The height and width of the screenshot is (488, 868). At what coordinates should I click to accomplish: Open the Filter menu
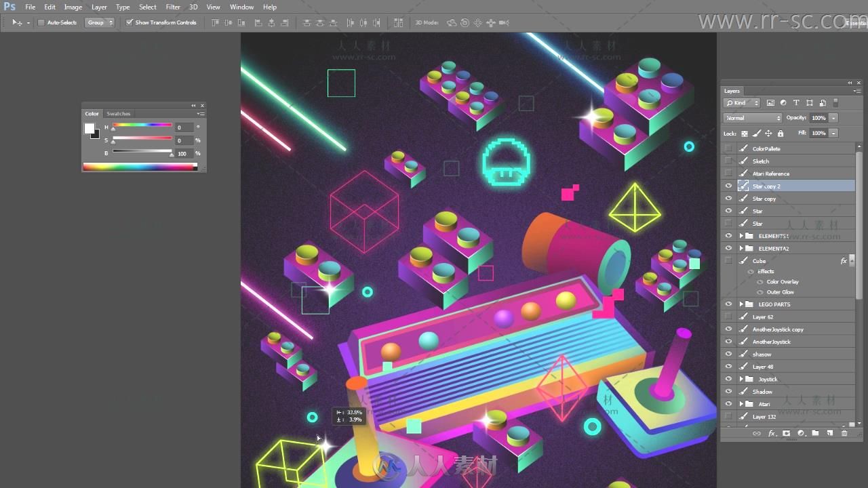(x=173, y=7)
